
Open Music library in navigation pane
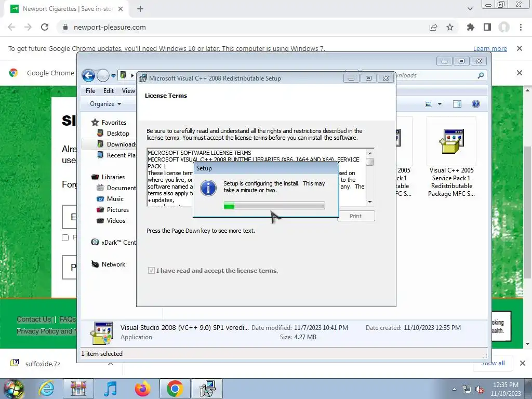click(x=110, y=199)
